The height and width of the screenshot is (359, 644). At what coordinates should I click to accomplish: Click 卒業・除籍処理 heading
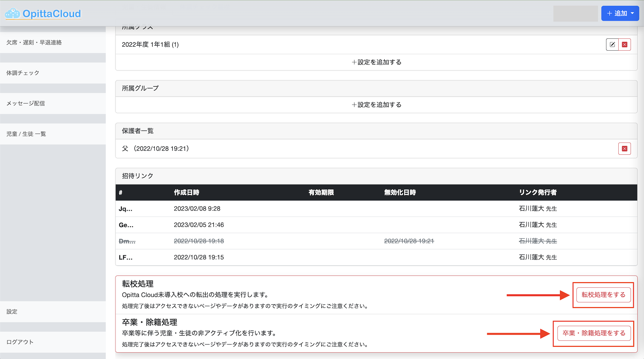pyautogui.click(x=149, y=322)
